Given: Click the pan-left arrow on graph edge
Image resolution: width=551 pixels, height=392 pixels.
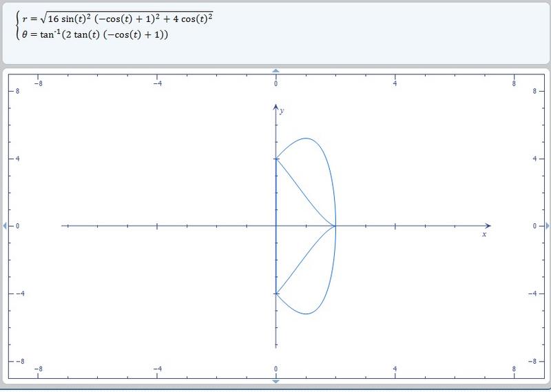Looking at the screenshot, I should [3, 226].
